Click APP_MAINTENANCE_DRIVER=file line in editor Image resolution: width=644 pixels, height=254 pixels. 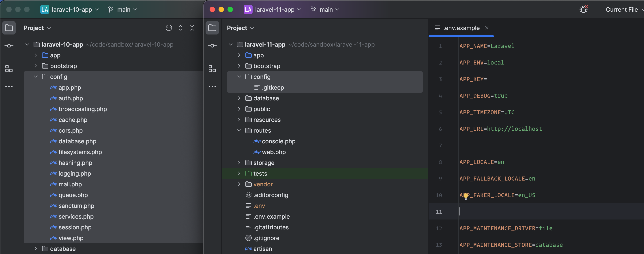(x=506, y=228)
